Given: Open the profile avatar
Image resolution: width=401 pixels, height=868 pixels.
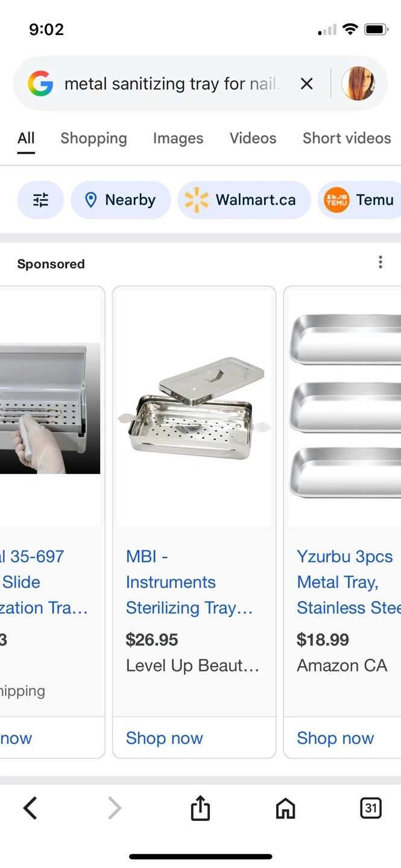Looking at the screenshot, I should tap(358, 84).
